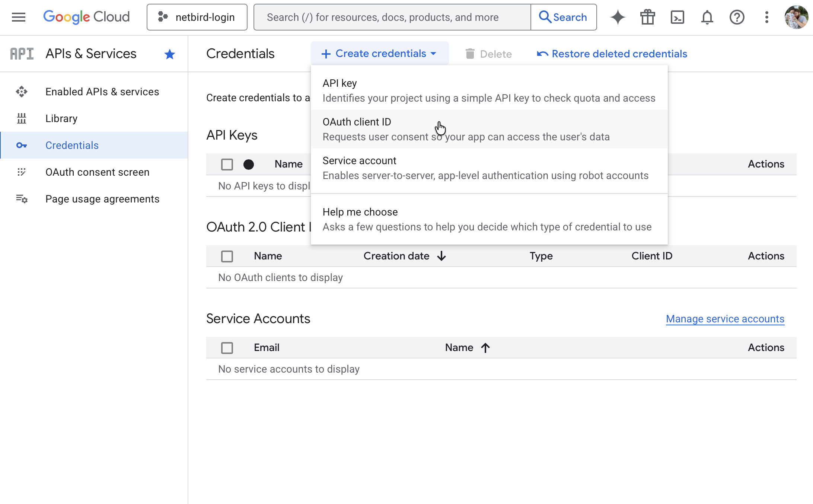Open the netbird-login project picker
This screenshot has height=504, width=813.
pos(197,17)
